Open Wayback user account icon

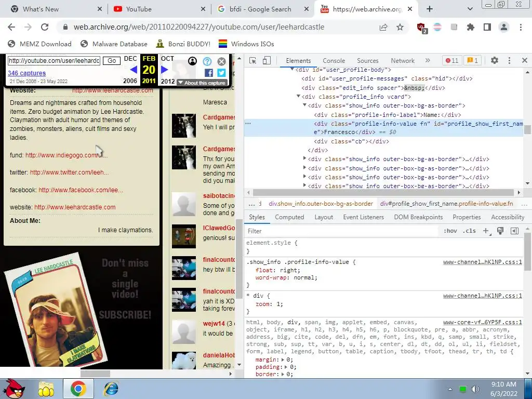click(192, 61)
